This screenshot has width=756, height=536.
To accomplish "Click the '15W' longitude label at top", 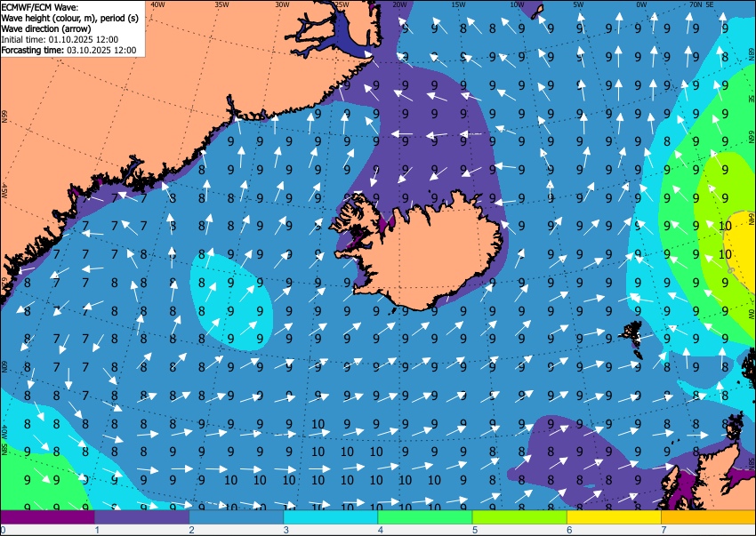I will [x=458, y=4].
